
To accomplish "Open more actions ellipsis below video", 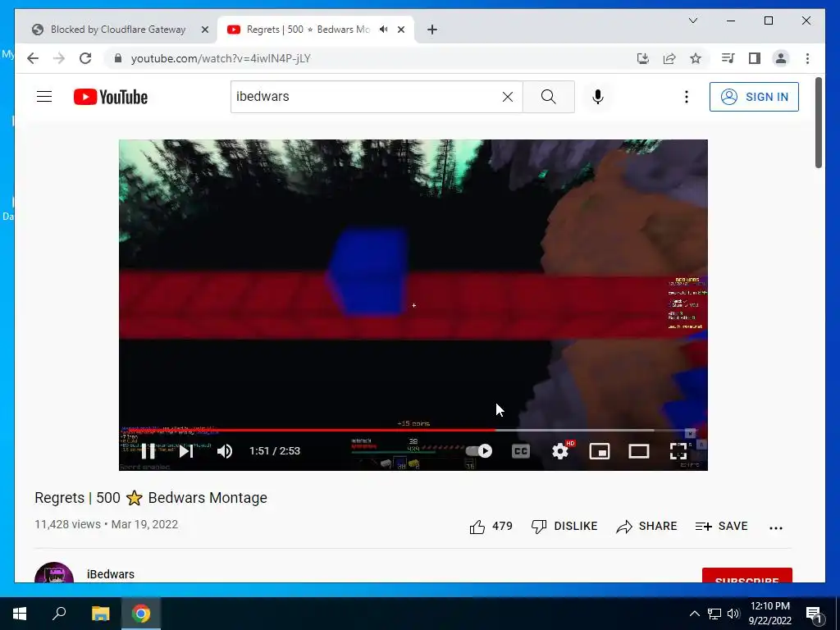I will 776,527.
